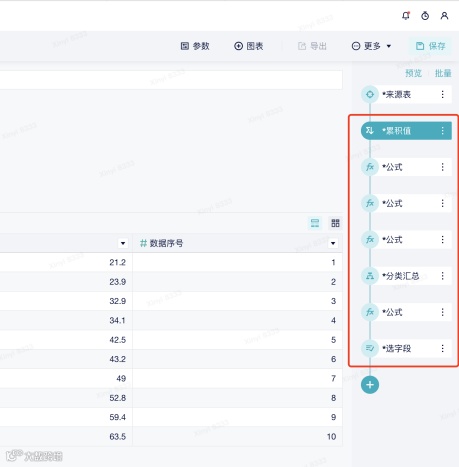This screenshot has width=459, height=467.
Task: Add a new step with plus button
Action: pos(370,385)
